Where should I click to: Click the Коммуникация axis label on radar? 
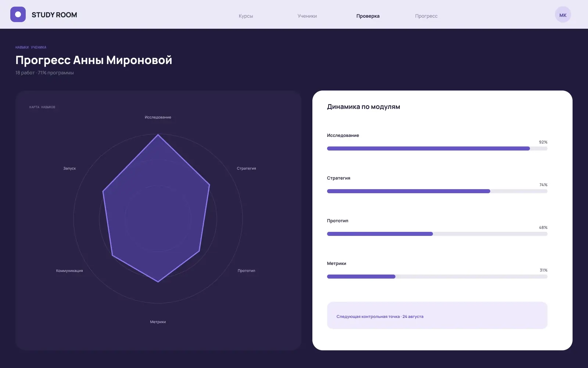(69, 270)
